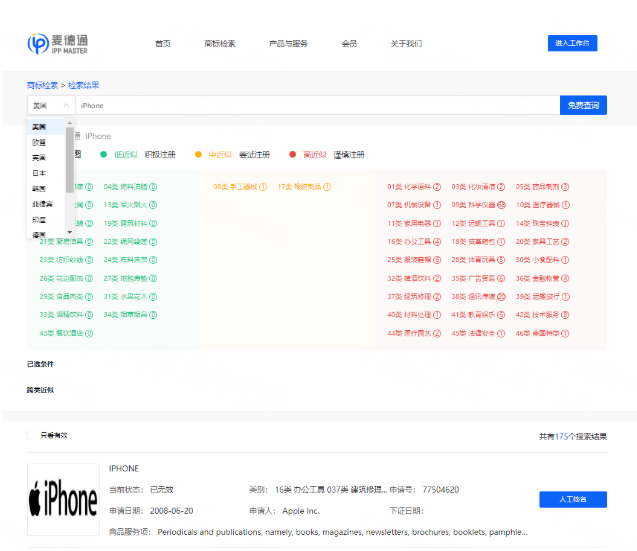The width and height of the screenshot is (637, 551).
Task: Go to 首页 in top navigation
Action: click(163, 43)
